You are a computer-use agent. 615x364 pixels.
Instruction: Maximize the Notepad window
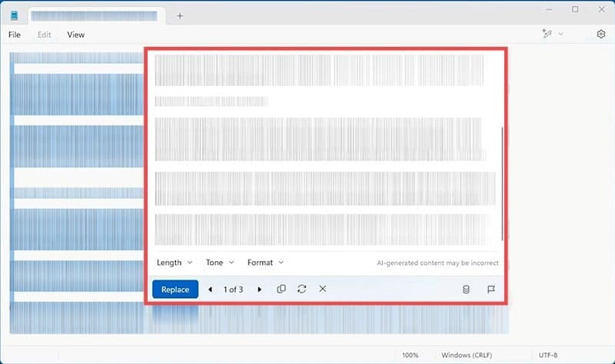click(575, 9)
